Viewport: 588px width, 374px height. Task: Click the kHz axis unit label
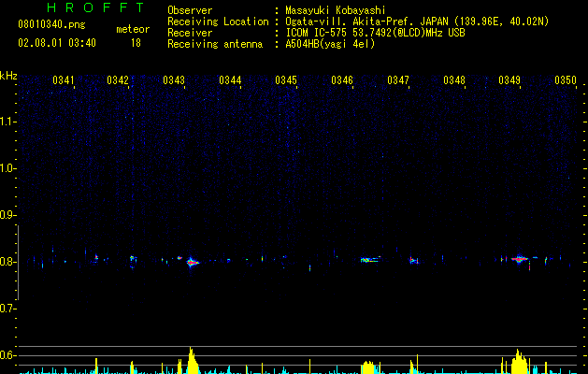coord(8,76)
